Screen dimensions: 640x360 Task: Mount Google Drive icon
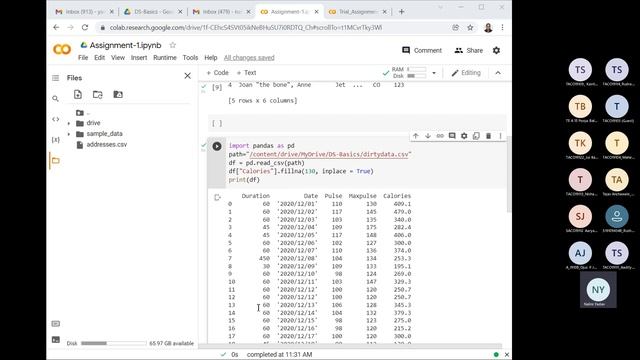[x=118, y=95]
